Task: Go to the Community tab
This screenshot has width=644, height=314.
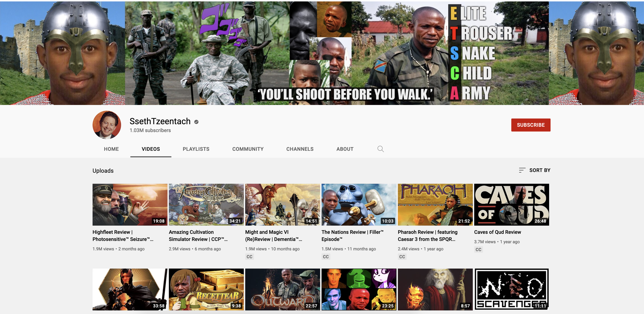Action: coord(248,149)
